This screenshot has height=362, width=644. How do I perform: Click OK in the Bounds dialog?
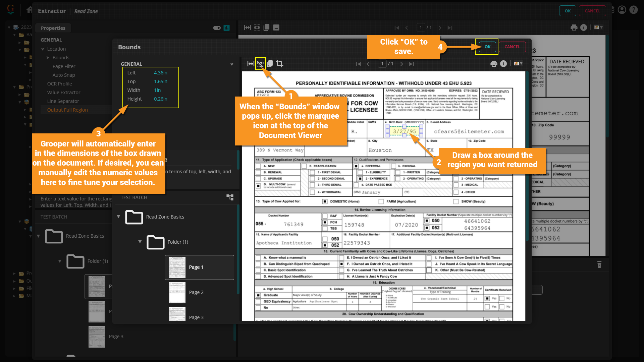tap(487, 47)
